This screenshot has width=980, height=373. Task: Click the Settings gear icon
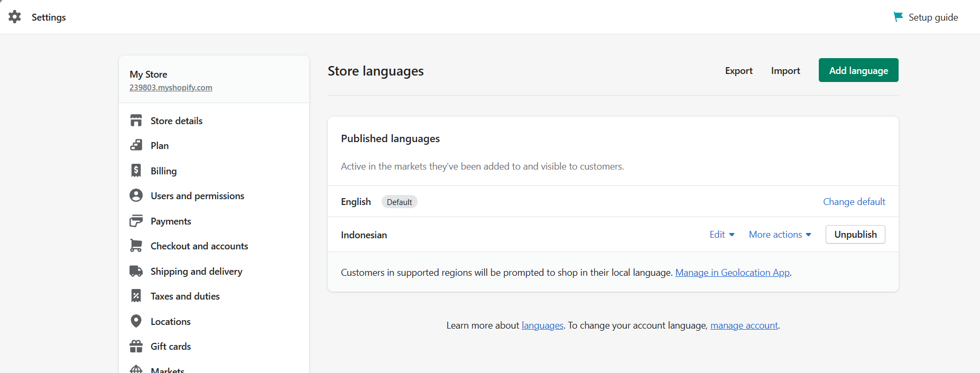tap(15, 17)
